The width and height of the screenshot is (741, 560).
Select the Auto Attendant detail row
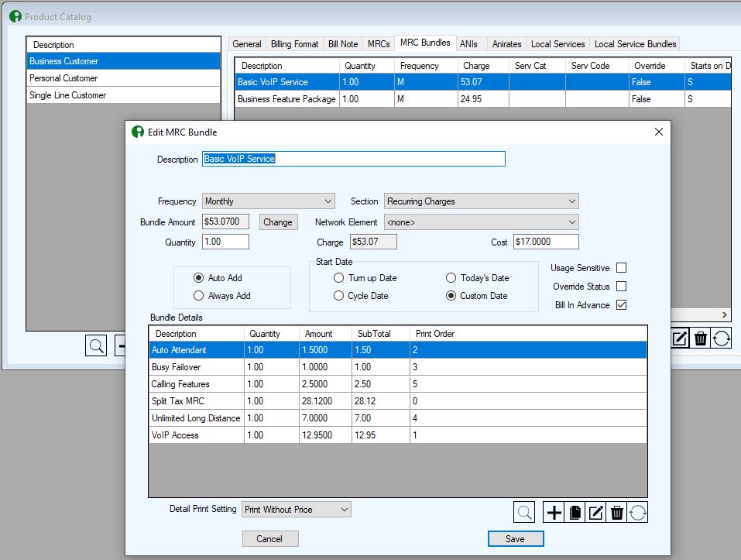pos(397,350)
